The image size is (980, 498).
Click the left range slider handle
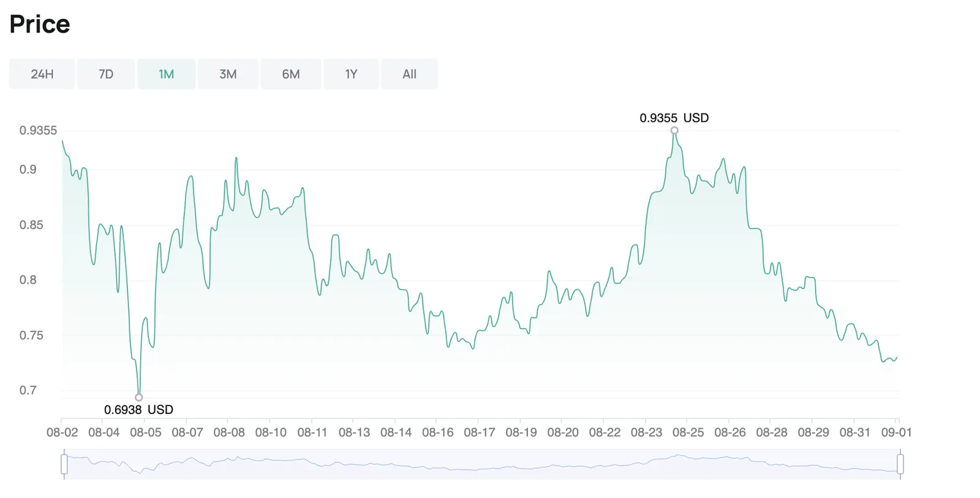click(x=64, y=464)
